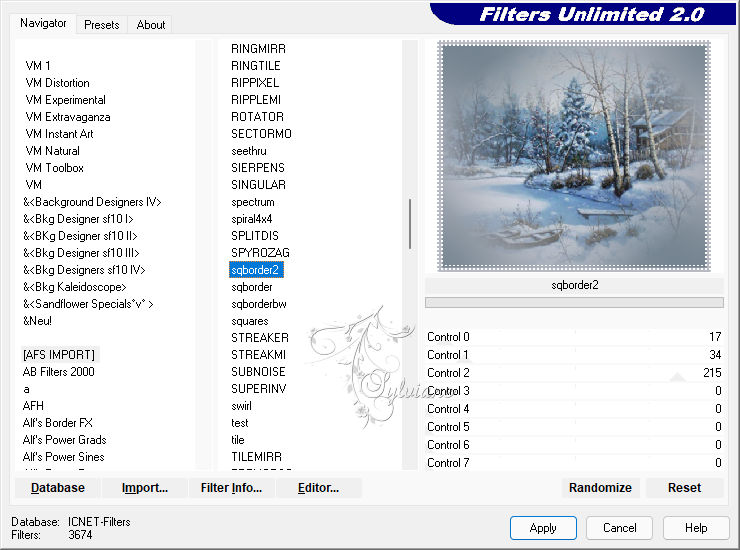
Task: Choose the ROTATOR filter
Action: pyautogui.click(x=257, y=117)
